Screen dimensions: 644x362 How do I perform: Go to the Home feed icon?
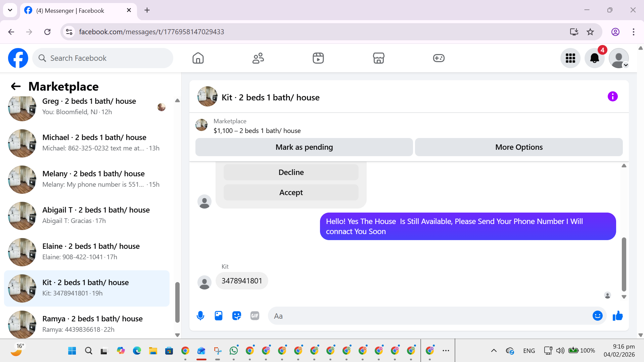(198, 58)
